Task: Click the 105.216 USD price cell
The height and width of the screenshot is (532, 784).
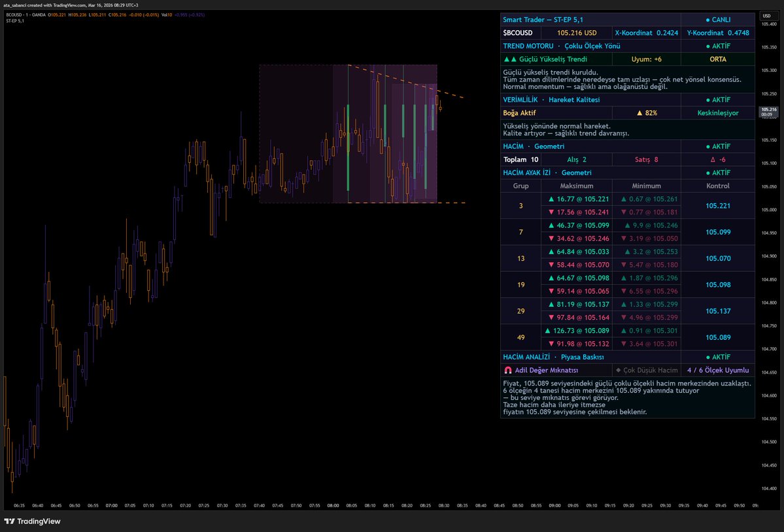Action: click(x=577, y=33)
